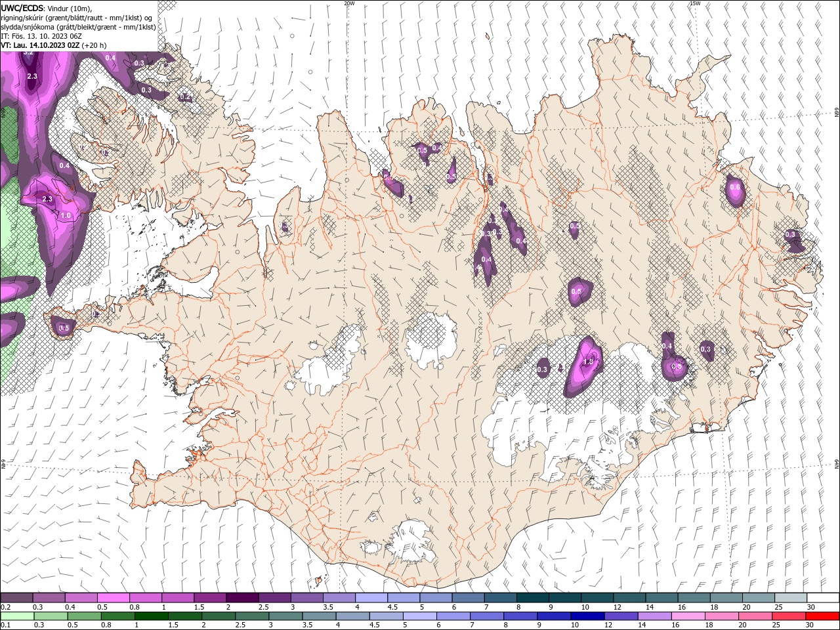Click the '15W' longitude label at top
This screenshot has width=840, height=630.
coord(695,3)
